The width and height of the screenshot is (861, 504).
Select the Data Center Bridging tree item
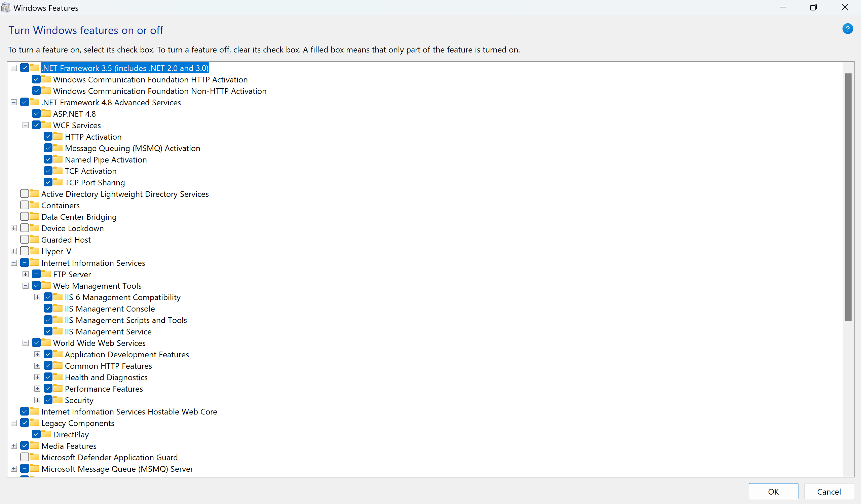[79, 216]
